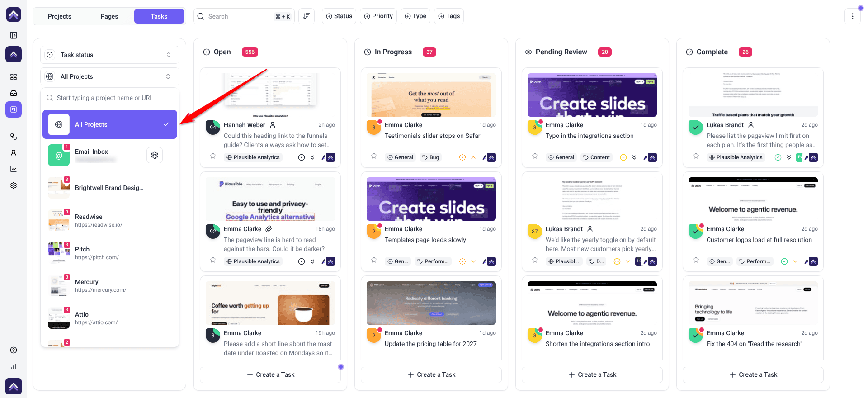Open the help question mark icon
The height and width of the screenshot is (398, 868).
14,350
